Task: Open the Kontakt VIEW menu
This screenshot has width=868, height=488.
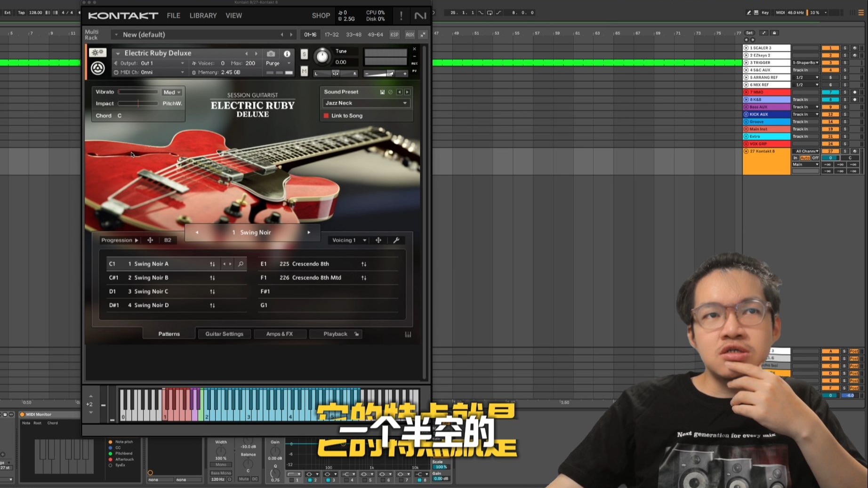Action: (233, 16)
